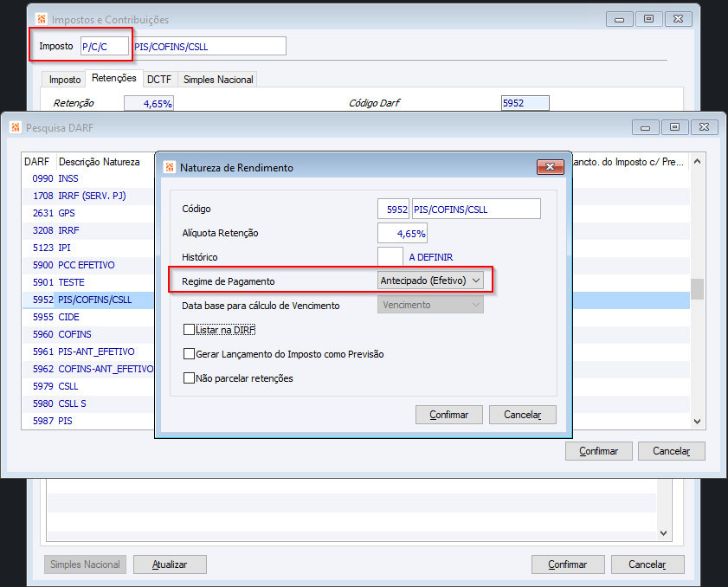Image resolution: width=728 pixels, height=587 pixels.
Task: Select the 5979 CSLL row
Action: (x=87, y=386)
